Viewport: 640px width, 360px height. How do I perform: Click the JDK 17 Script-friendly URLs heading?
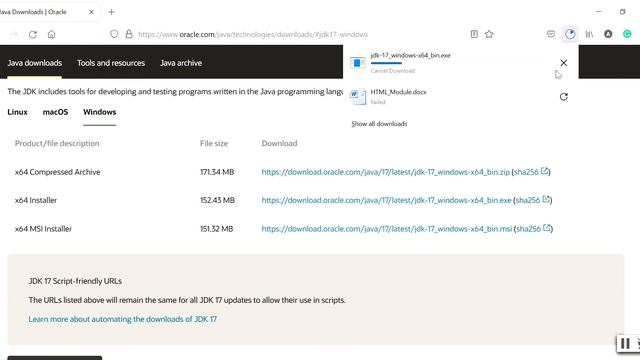coord(75,281)
